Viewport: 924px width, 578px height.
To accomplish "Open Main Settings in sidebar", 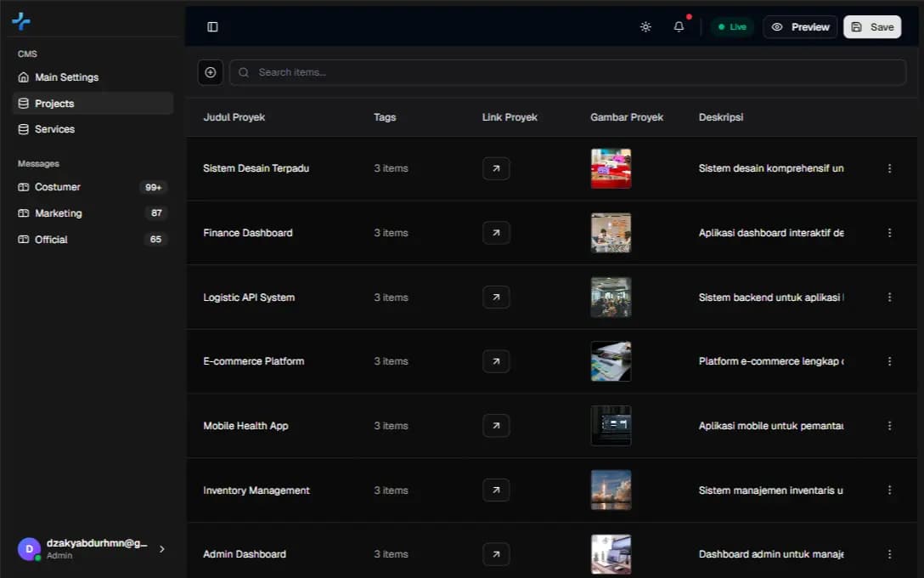I will pyautogui.click(x=93, y=77).
